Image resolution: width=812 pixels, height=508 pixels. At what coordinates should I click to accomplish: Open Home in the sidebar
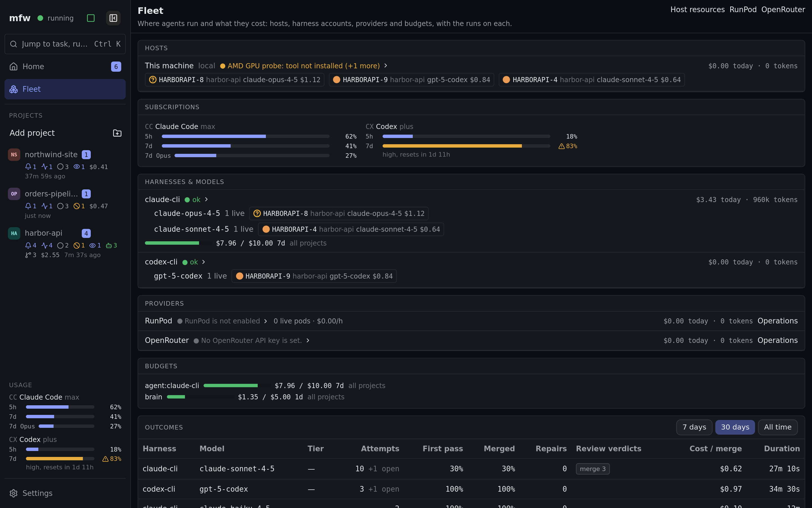click(65, 67)
